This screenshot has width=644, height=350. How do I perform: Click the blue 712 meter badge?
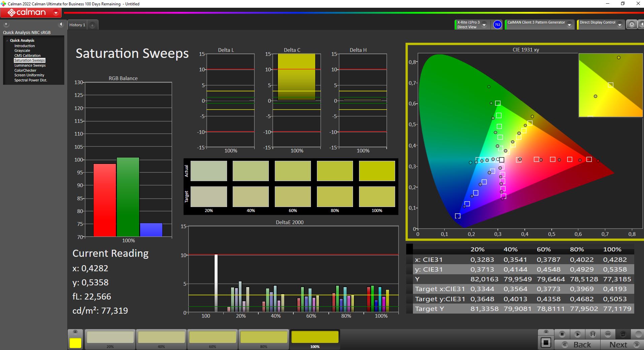coord(497,25)
